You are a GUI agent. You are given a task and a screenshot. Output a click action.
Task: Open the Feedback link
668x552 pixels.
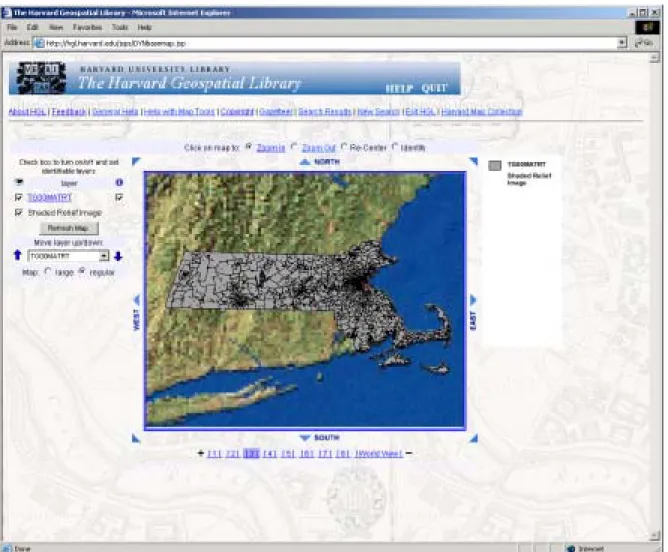69,112
